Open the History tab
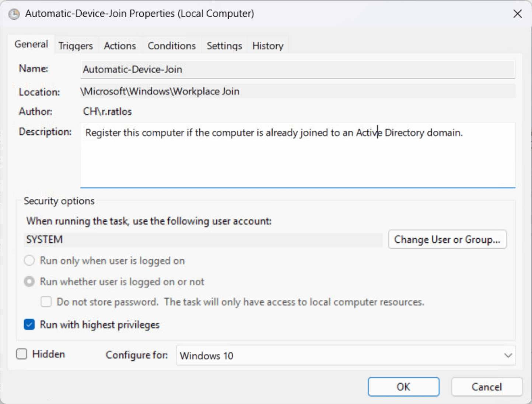532x404 pixels. point(267,45)
